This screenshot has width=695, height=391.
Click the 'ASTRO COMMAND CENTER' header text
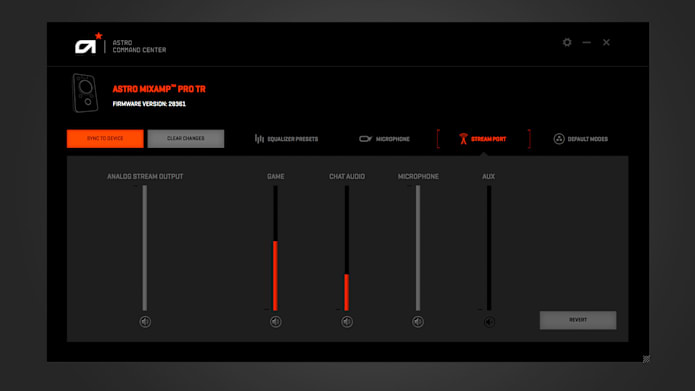click(139, 46)
